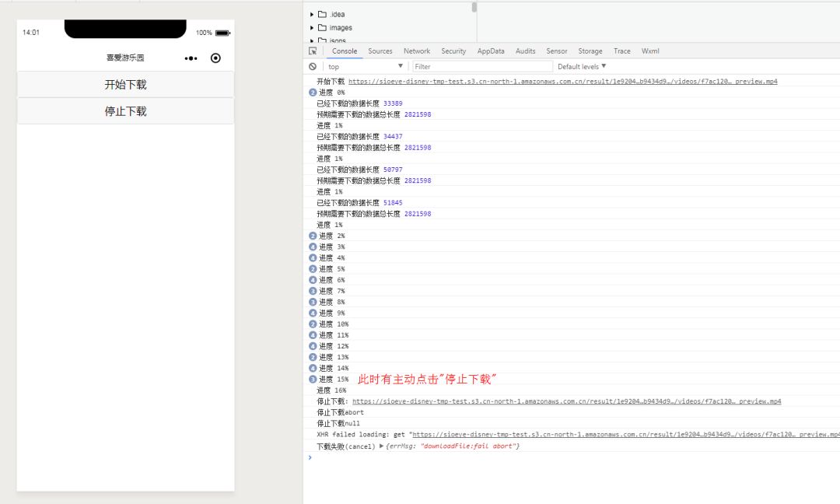The width and height of the screenshot is (840, 504).
Task: Click the .idea folder icon
Action: [x=323, y=14]
